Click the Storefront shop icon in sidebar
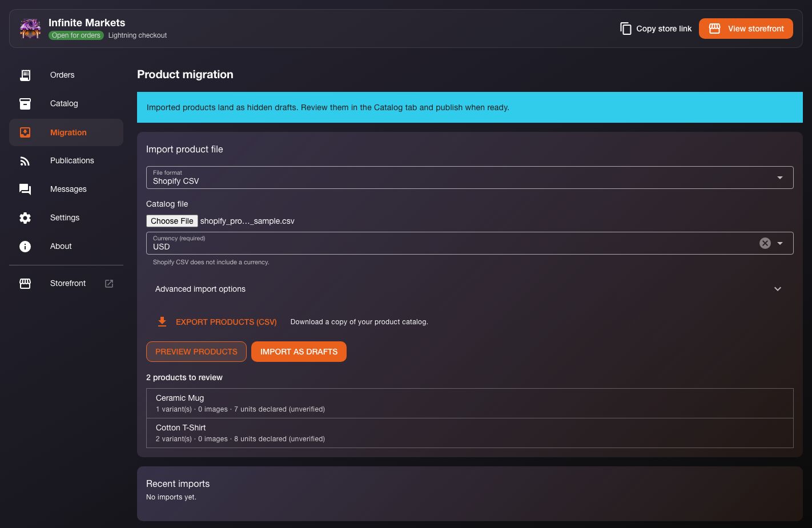 (25, 284)
